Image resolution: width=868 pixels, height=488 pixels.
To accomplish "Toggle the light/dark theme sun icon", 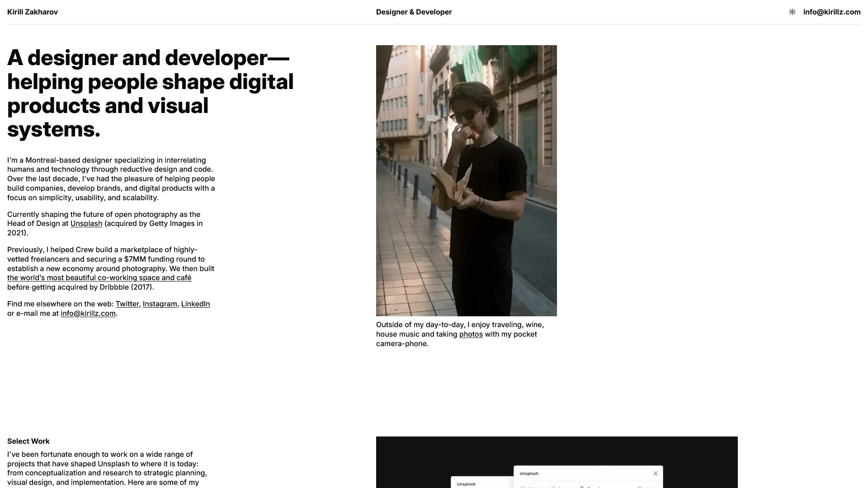I will (792, 12).
